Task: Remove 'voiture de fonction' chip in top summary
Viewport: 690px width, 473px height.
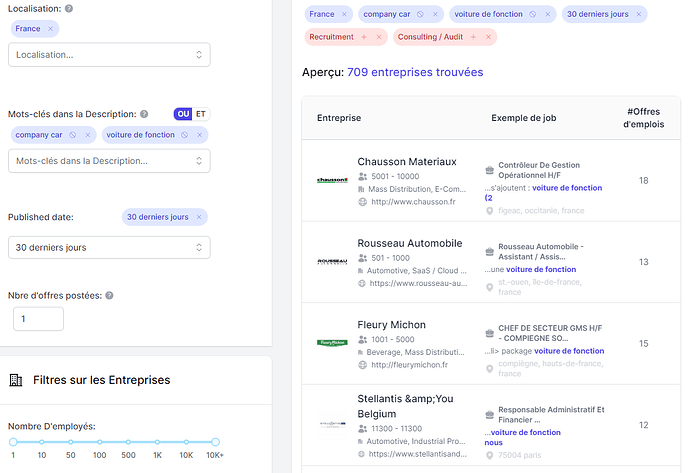Action: click(x=548, y=15)
